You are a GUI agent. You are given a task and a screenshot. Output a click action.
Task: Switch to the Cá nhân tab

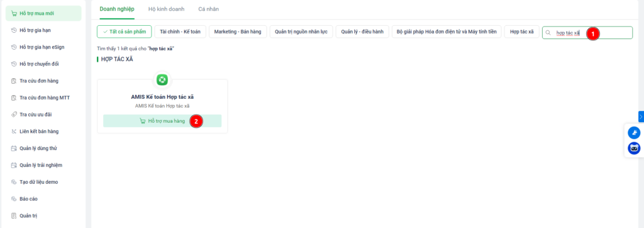[209, 9]
